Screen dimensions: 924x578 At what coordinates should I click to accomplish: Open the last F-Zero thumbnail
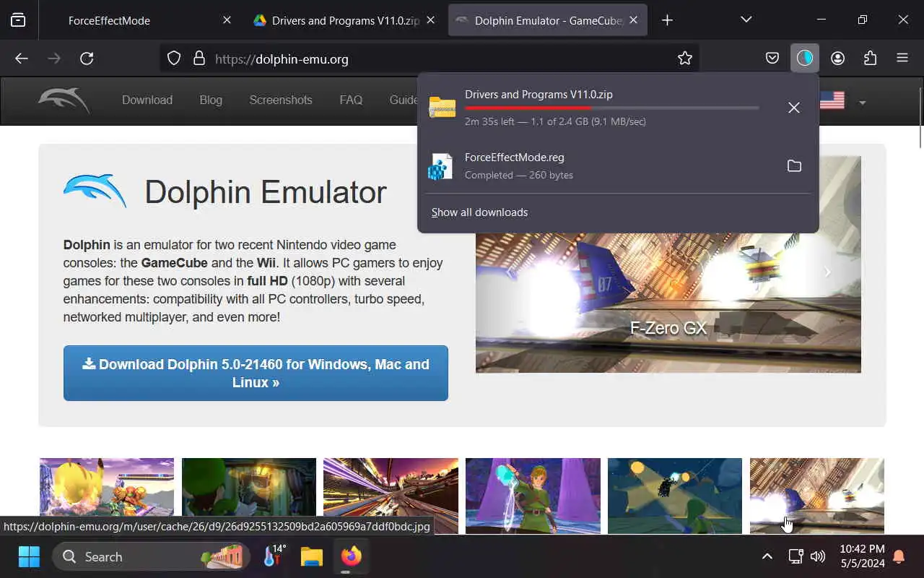coord(817,496)
